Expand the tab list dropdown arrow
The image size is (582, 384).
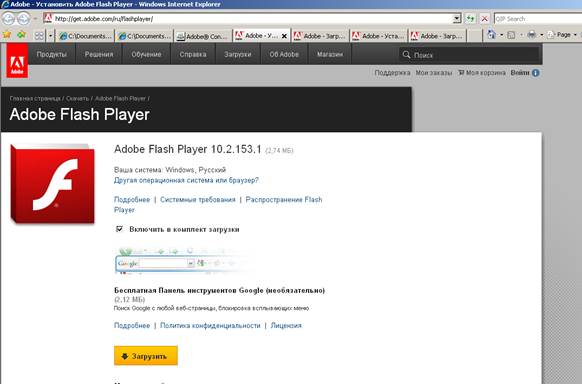point(50,36)
